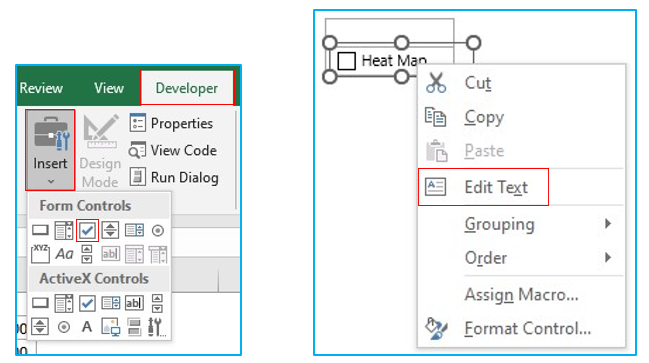Image resolution: width=649 pixels, height=363 pixels.
Task: Insert ActiveX Spin Button
Action: [x=40, y=327]
